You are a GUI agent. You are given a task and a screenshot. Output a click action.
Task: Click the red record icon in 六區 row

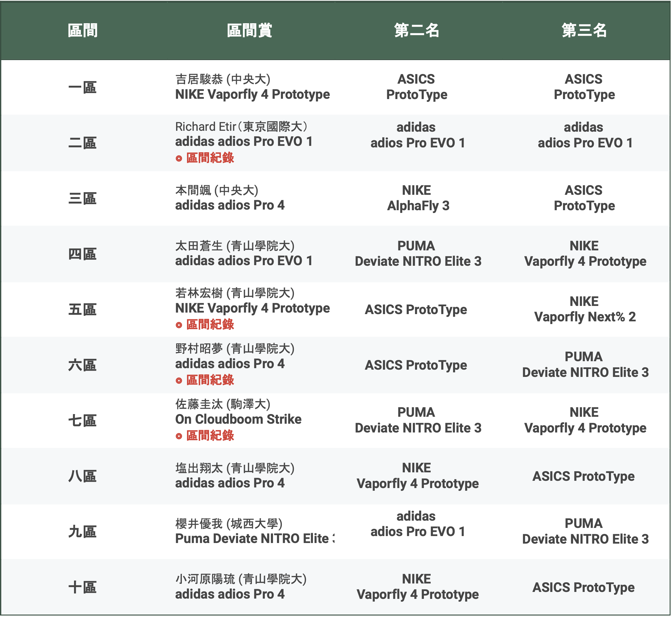(x=179, y=381)
